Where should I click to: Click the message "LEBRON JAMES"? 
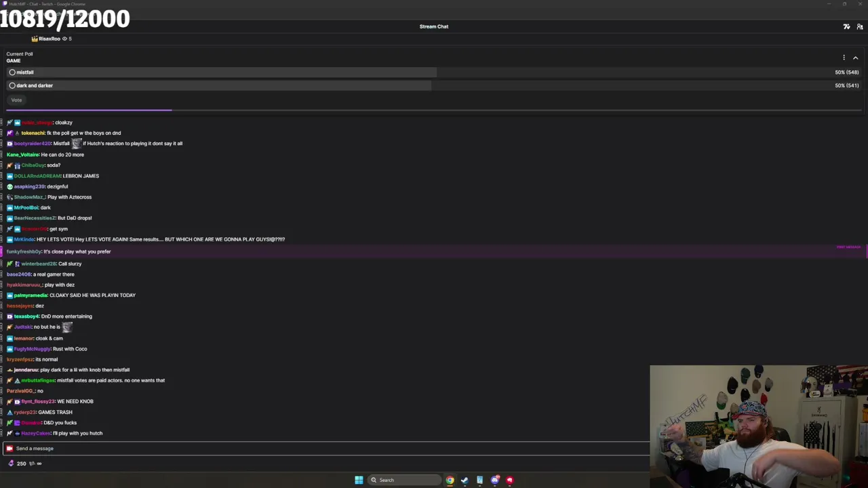(81, 176)
